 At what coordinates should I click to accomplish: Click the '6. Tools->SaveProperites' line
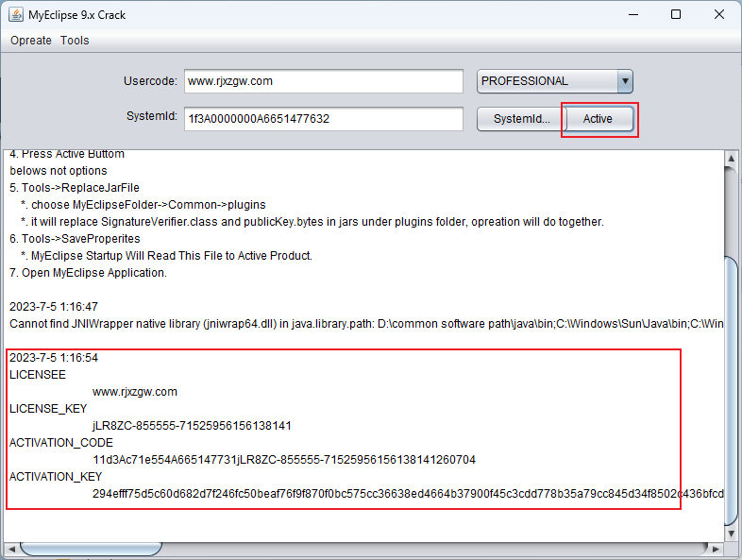coord(75,239)
